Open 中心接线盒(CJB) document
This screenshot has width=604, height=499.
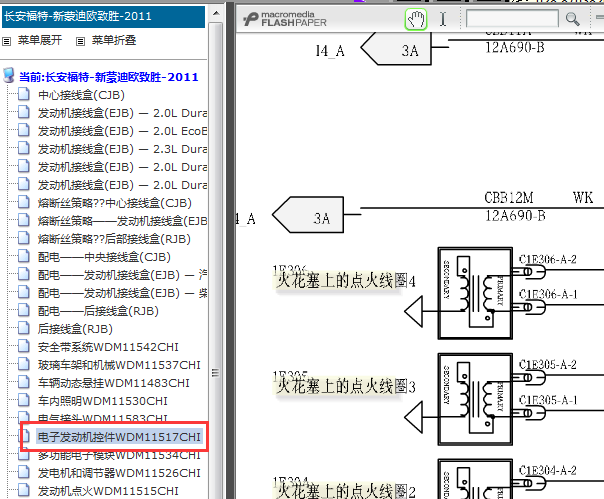point(81,95)
